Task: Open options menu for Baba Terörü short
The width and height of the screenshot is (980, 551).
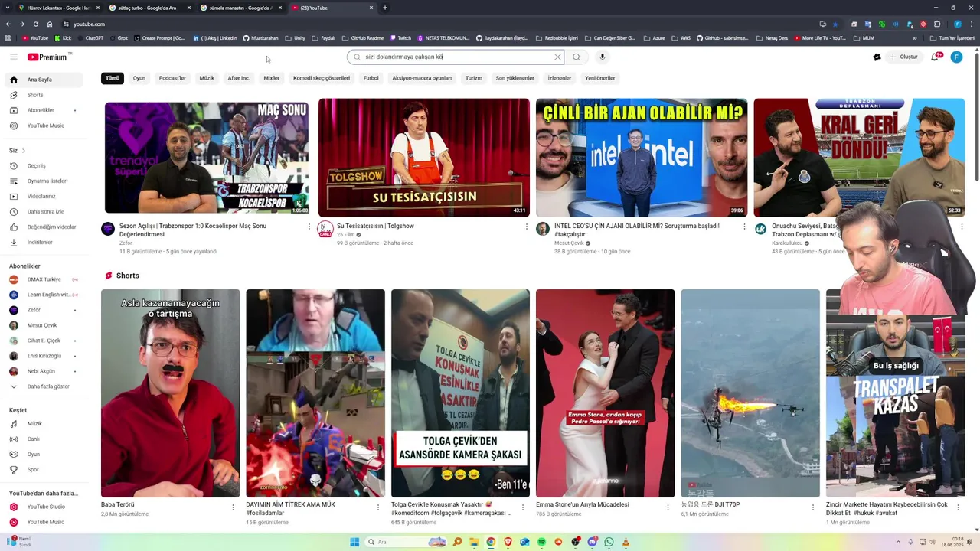Action: 234,507
